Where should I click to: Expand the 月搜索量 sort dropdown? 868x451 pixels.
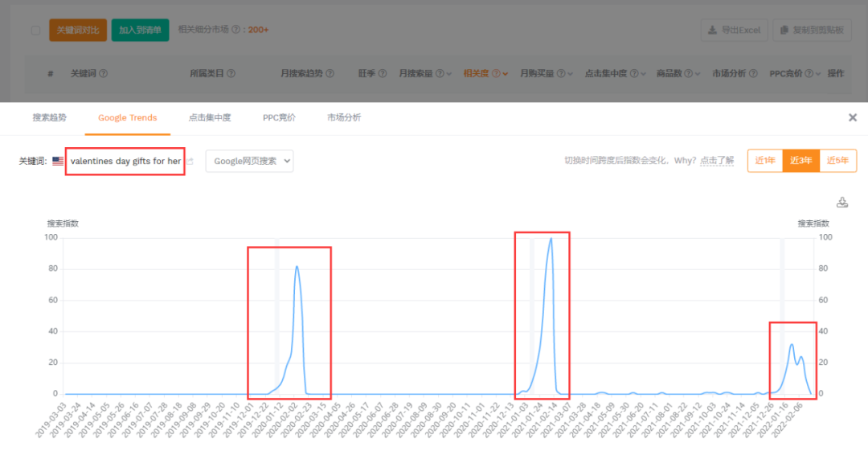pyautogui.click(x=449, y=74)
